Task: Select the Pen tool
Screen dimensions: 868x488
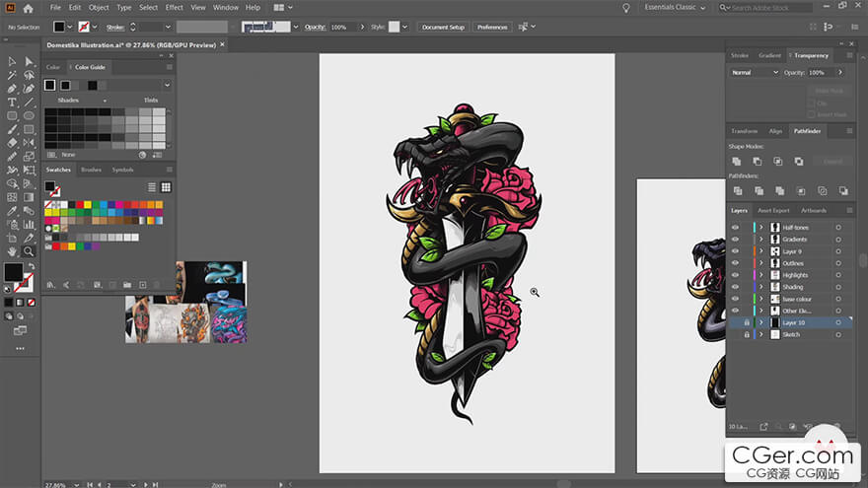Action: (12, 89)
